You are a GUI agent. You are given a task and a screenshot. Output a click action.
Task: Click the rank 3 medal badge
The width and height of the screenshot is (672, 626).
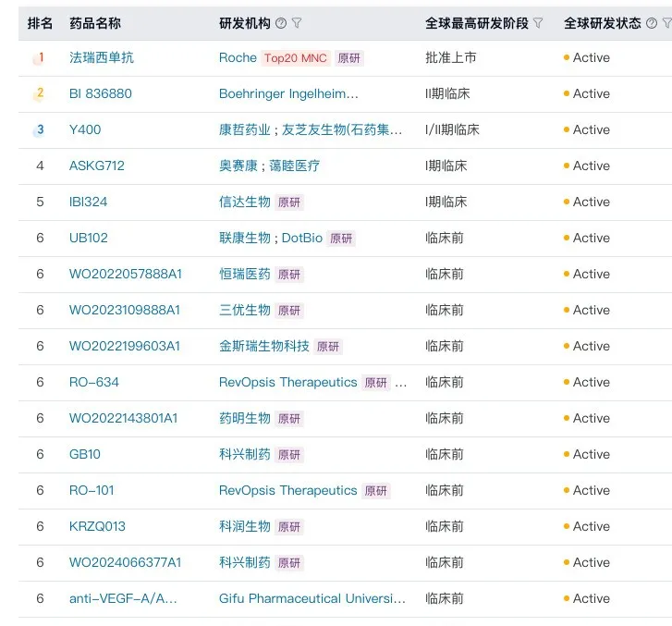pyautogui.click(x=39, y=129)
